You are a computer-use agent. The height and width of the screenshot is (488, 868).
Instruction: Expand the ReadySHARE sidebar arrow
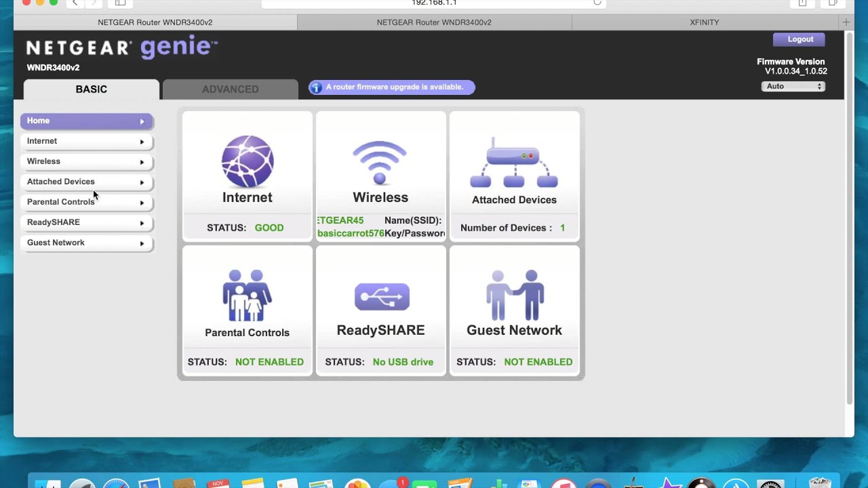pos(142,223)
